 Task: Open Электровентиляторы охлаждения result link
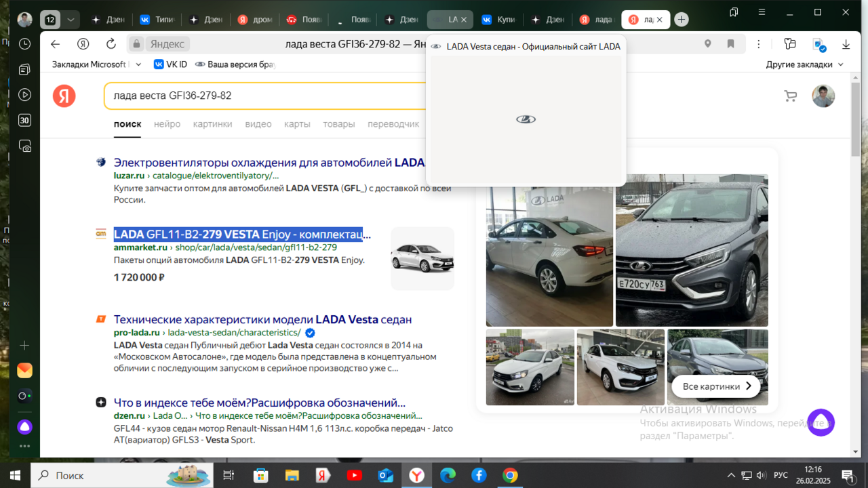pos(269,163)
